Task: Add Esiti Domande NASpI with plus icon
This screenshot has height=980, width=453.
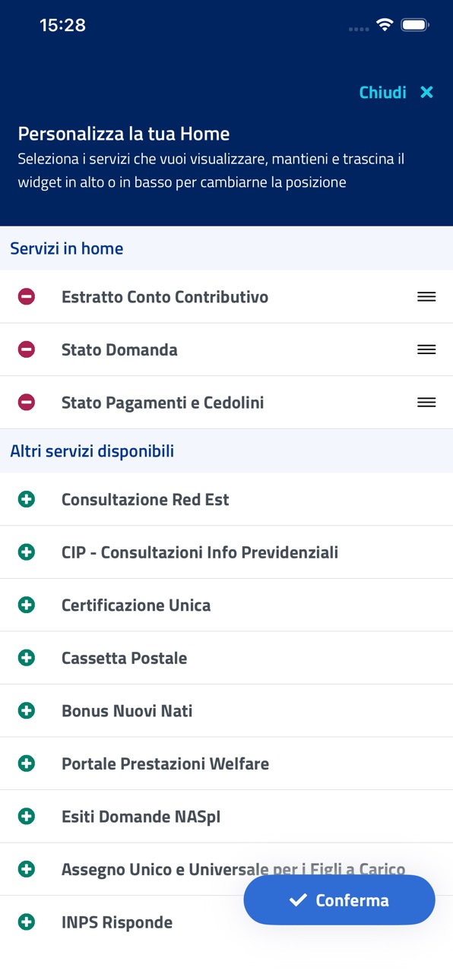Action: coord(27,817)
